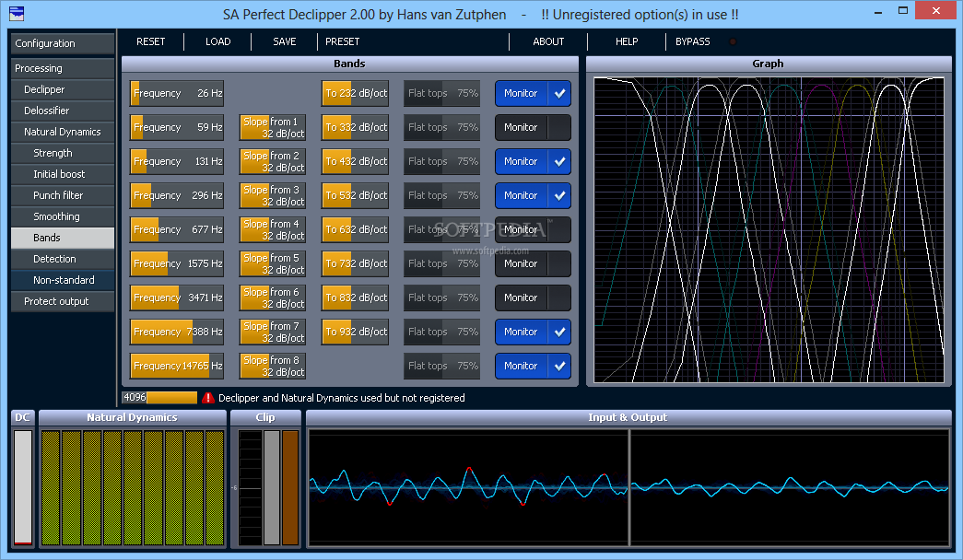Click the DC meter bar
Viewport: 963px width, 560px height.
pyautogui.click(x=23, y=487)
